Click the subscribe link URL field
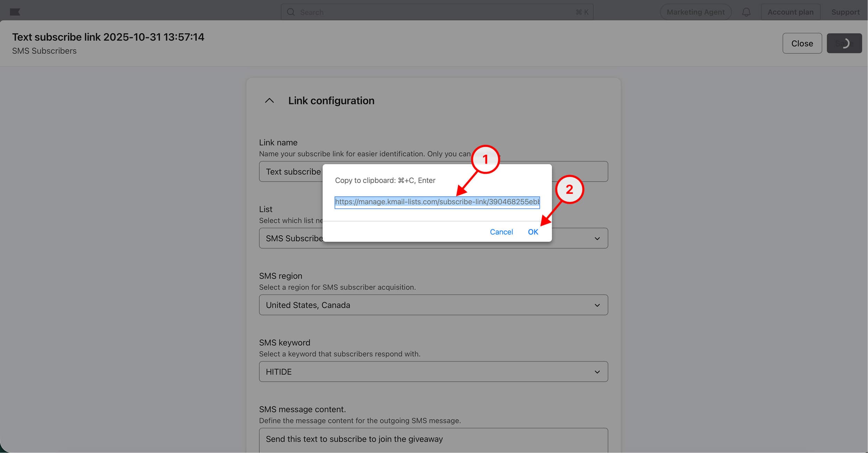The height and width of the screenshot is (453, 868). tap(437, 202)
